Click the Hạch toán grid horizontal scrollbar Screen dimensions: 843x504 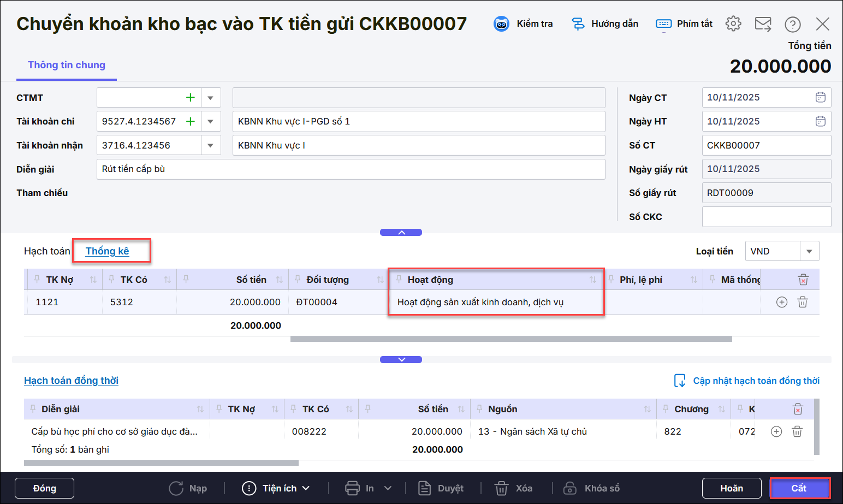pyautogui.click(x=510, y=339)
